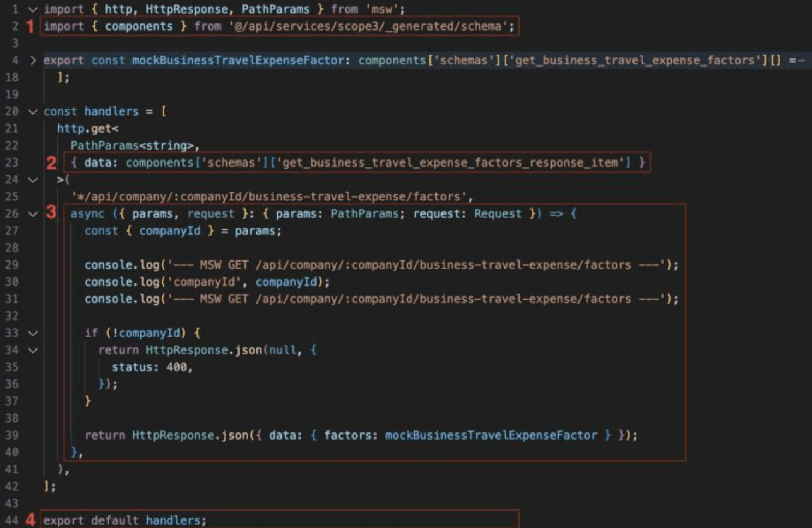This screenshot has width=812, height=528.
Task: Click the 'components' identifier in the line 2 import
Action: [x=139, y=26]
